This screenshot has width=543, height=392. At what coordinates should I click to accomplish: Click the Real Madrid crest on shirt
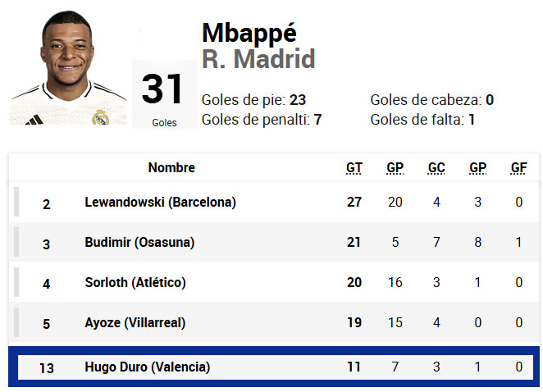100,117
